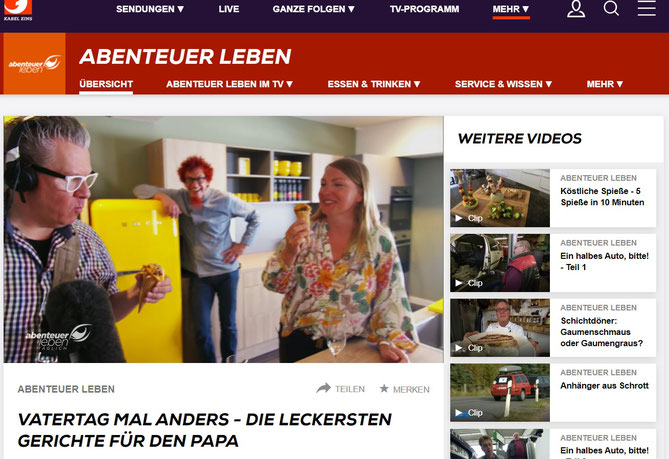The image size is (669, 459).
Task: Click the orange Abenteuer Leben logo
Action: pyautogui.click(x=35, y=64)
